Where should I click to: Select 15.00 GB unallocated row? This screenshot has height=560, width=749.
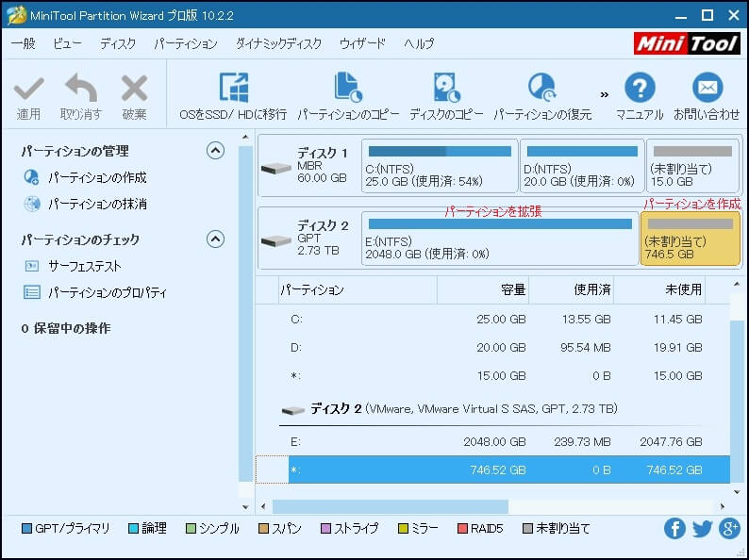coord(493,376)
